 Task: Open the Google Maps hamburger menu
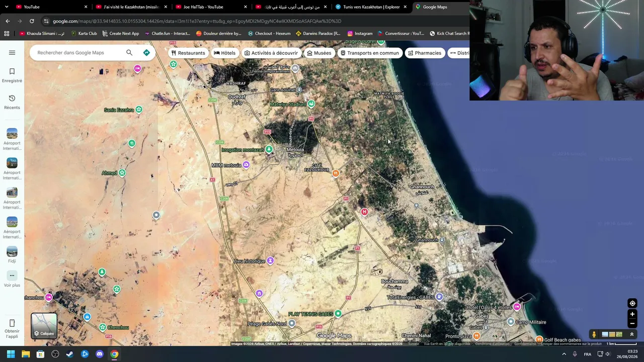(12, 53)
